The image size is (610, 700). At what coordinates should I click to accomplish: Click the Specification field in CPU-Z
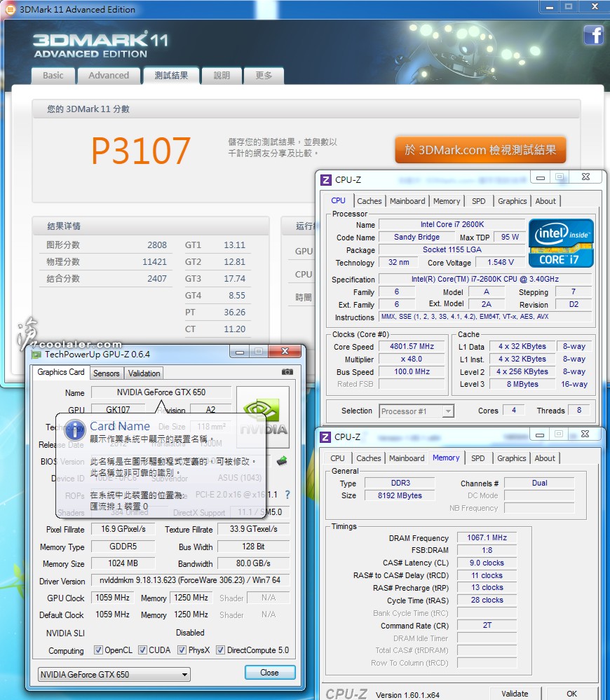pyautogui.click(x=485, y=279)
